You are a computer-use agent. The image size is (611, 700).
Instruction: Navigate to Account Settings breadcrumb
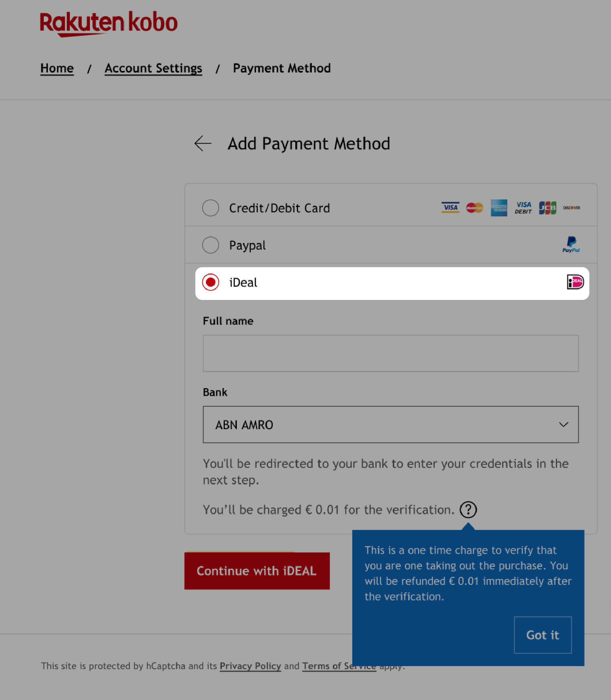(153, 68)
